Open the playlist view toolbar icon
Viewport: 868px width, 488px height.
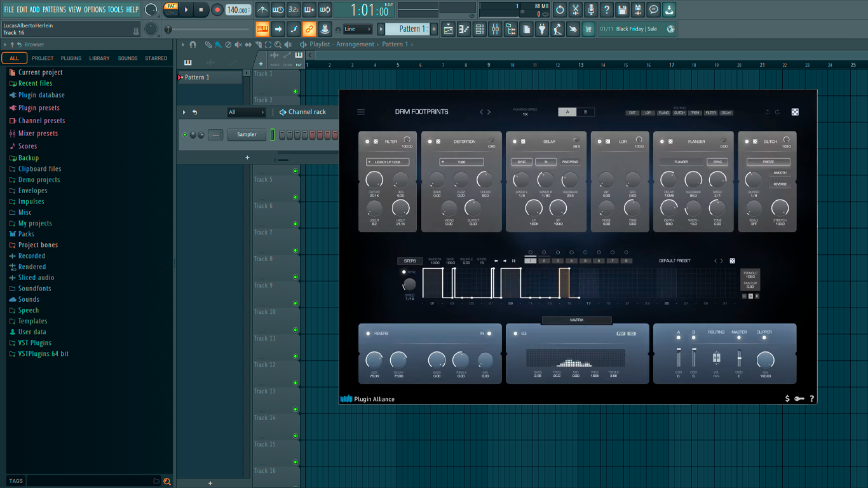449,29
